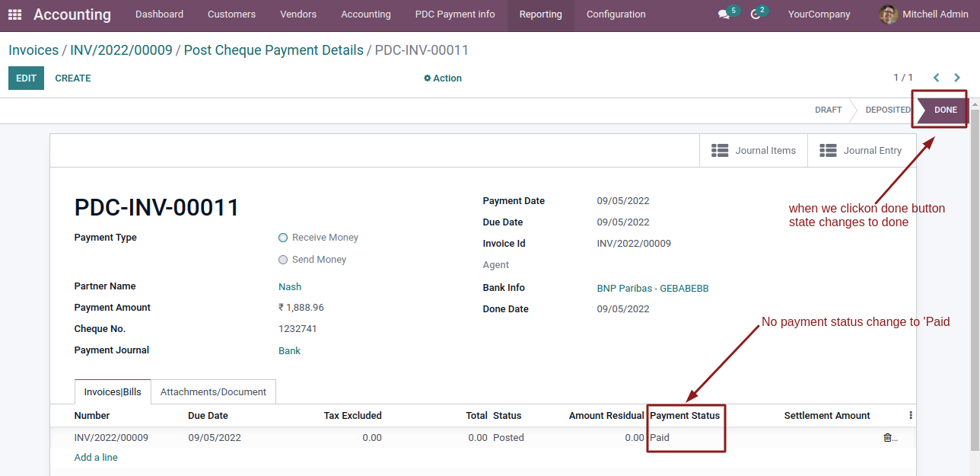Delete the INV/2022/00009 line trash icon
This screenshot has width=980, height=476.
(x=887, y=438)
